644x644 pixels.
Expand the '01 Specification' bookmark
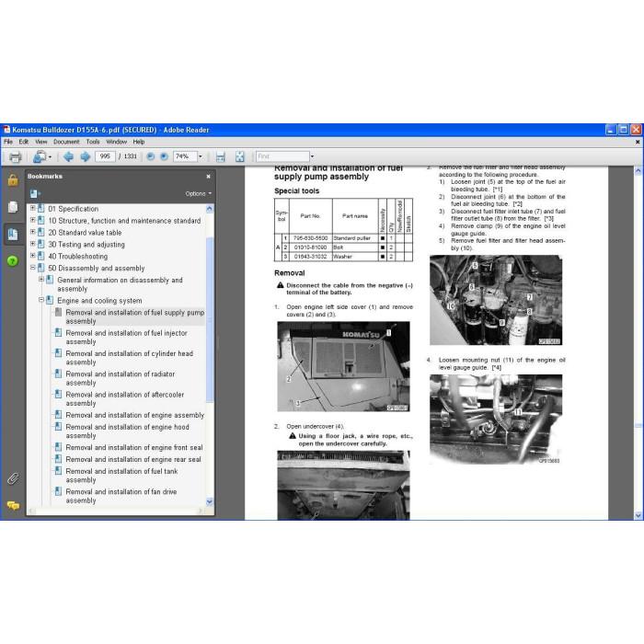click(33, 208)
